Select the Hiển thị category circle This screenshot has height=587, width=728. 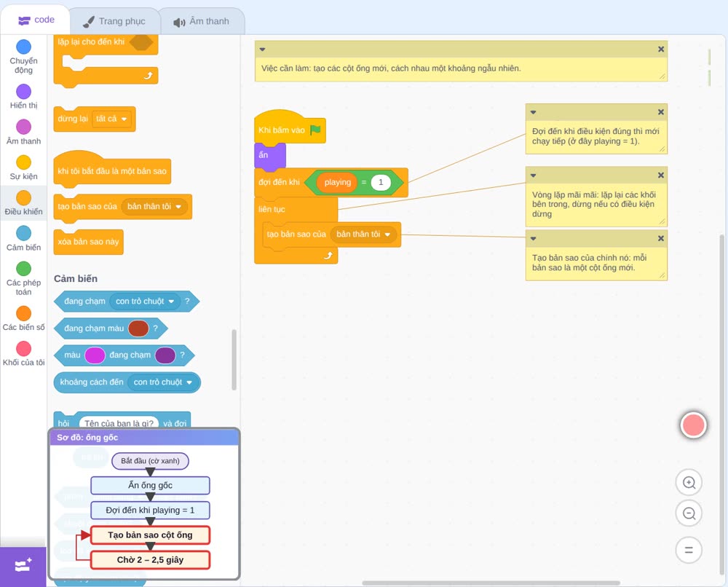(x=24, y=92)
